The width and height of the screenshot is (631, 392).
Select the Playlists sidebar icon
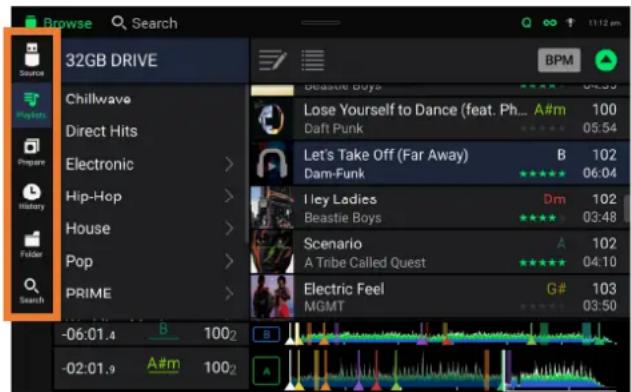click(x=32, y=105)
